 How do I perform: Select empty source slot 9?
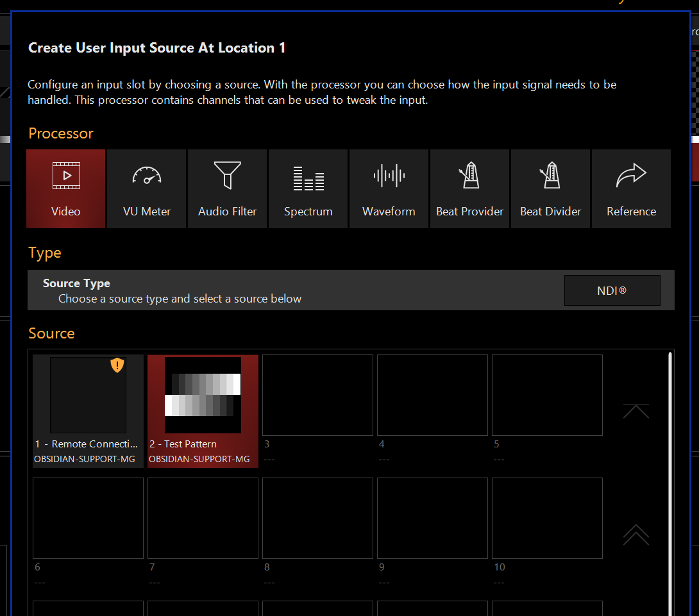(x=432, y=518)
